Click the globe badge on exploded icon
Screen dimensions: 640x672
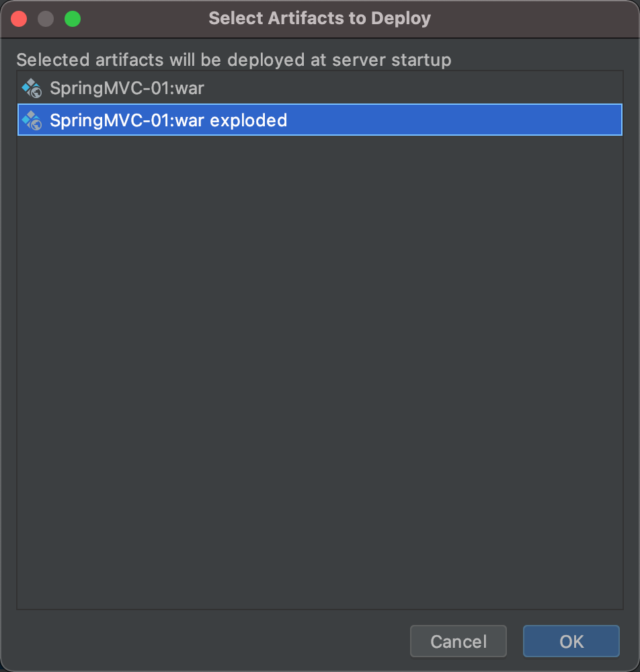click(36, 124)
